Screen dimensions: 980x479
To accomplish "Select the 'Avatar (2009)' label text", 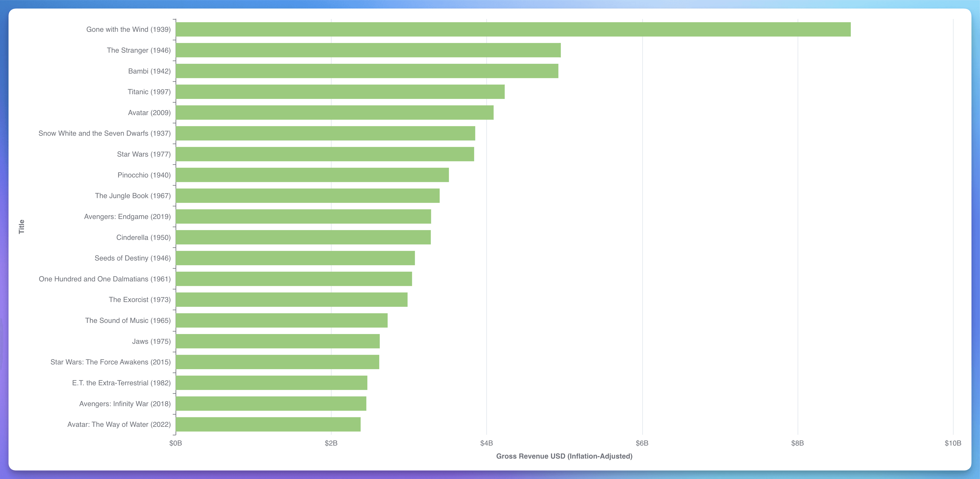I will click(x=149, y=113).
